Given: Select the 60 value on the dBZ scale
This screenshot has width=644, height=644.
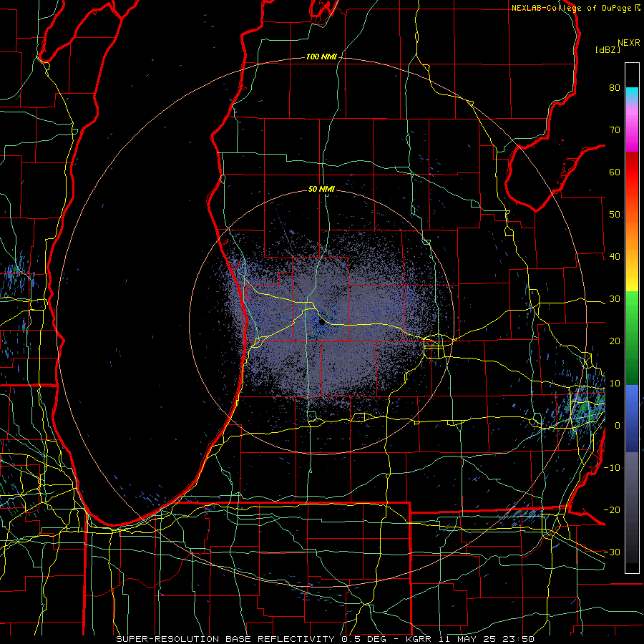Looking at the screenshot, I should click(x=615, y=172).
